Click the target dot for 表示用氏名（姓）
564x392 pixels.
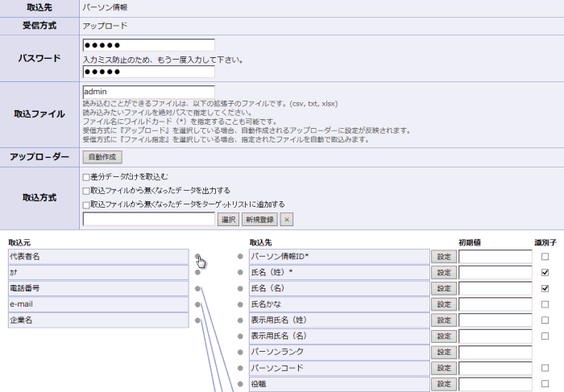click(240, 320)
